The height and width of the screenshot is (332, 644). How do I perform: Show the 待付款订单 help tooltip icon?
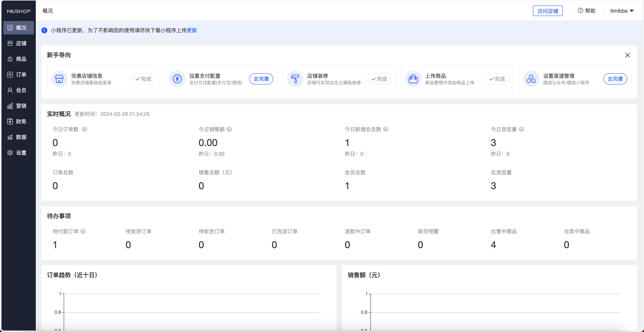pyautogui.click(x=83, y=231)
